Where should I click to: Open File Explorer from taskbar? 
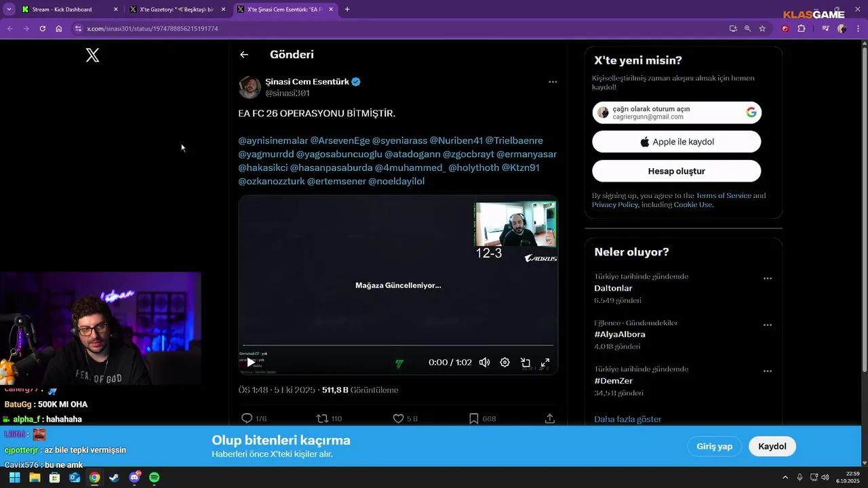(x=35, y=478)
